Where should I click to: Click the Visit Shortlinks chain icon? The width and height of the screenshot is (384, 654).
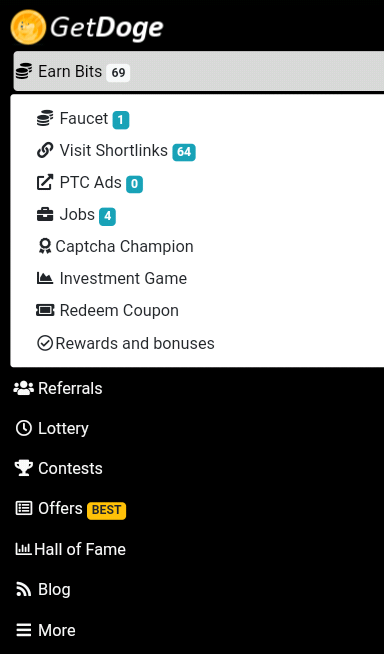45,150
